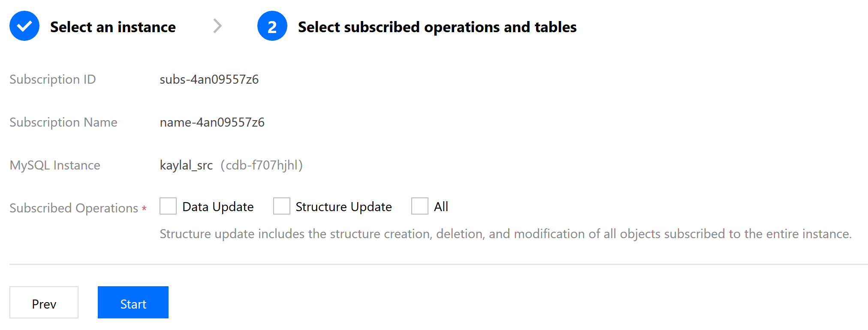Click the Structure Update label text
Screen dimensions: 868x330
click(344, 207)
